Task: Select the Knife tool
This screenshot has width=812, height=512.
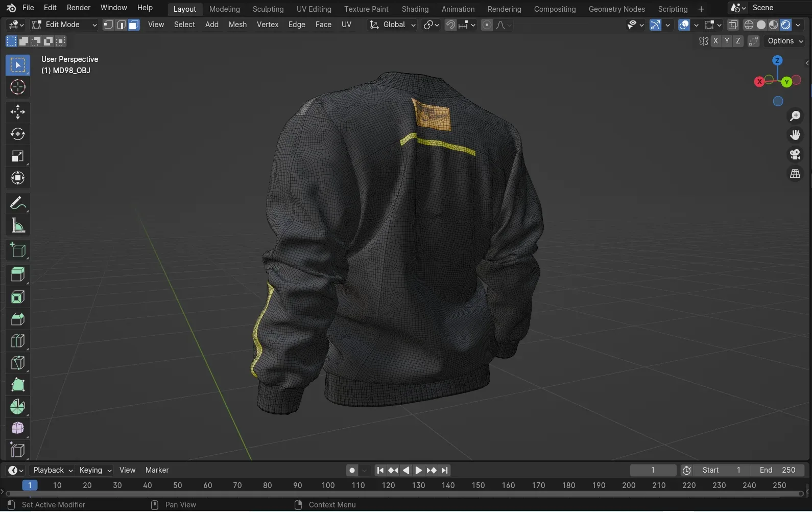Action: [x=18, y=363]
